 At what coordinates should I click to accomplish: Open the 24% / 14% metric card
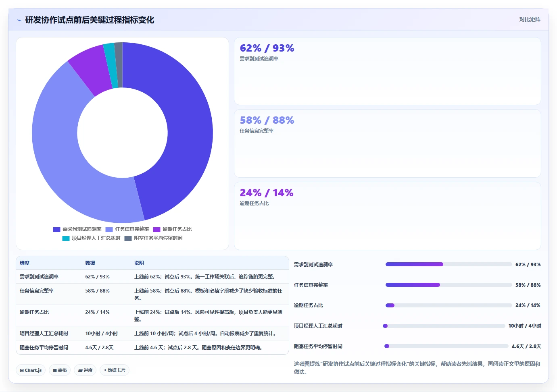pyautogui.click(x=387, y=216)
